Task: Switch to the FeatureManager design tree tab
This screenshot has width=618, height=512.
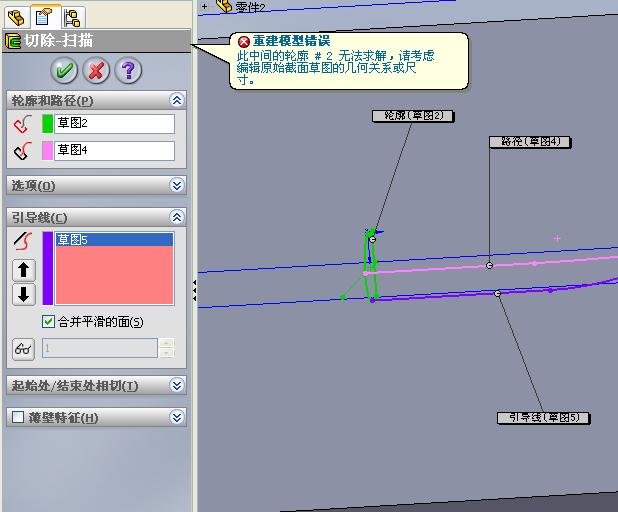Action: [x=17, y=18]
